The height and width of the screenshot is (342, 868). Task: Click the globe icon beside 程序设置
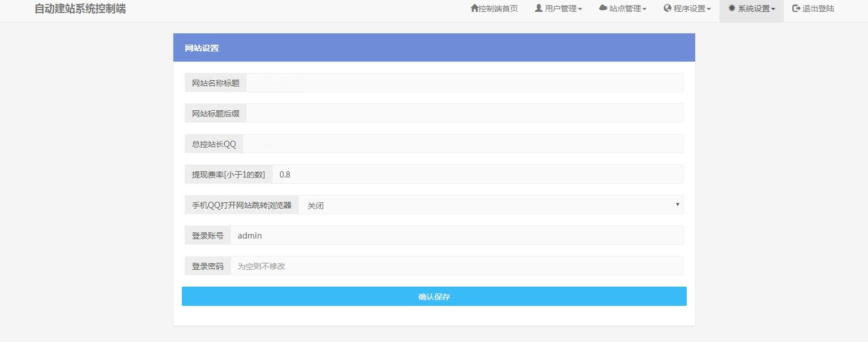tap(668, 8)
